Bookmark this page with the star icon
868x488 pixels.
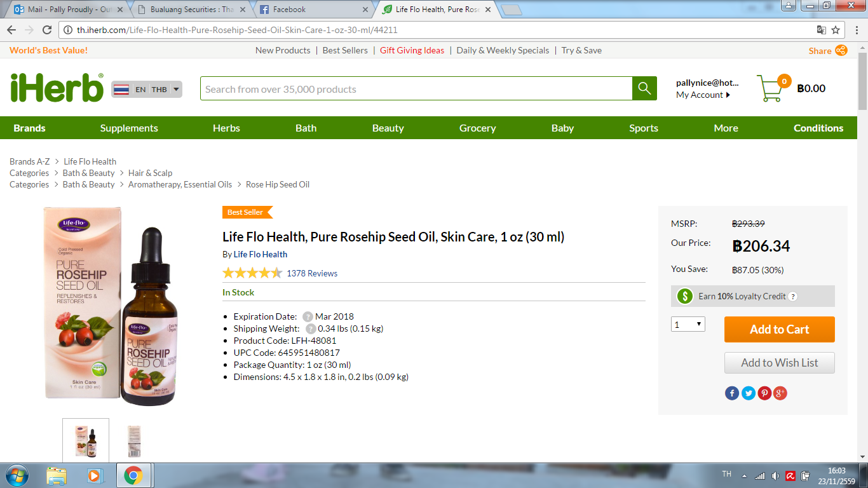coord(836,30)
